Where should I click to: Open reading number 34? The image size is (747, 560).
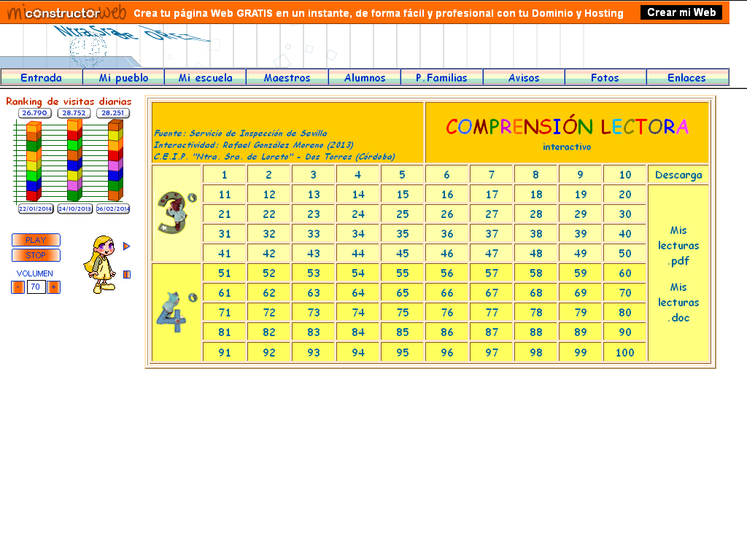[x=357, y=234]
